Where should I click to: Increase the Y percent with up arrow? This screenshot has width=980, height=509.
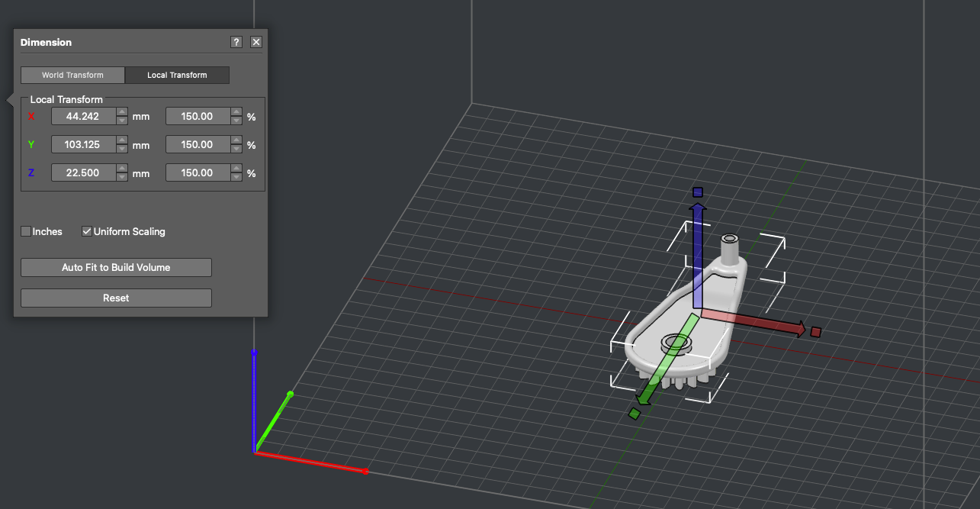pos(236,140)
